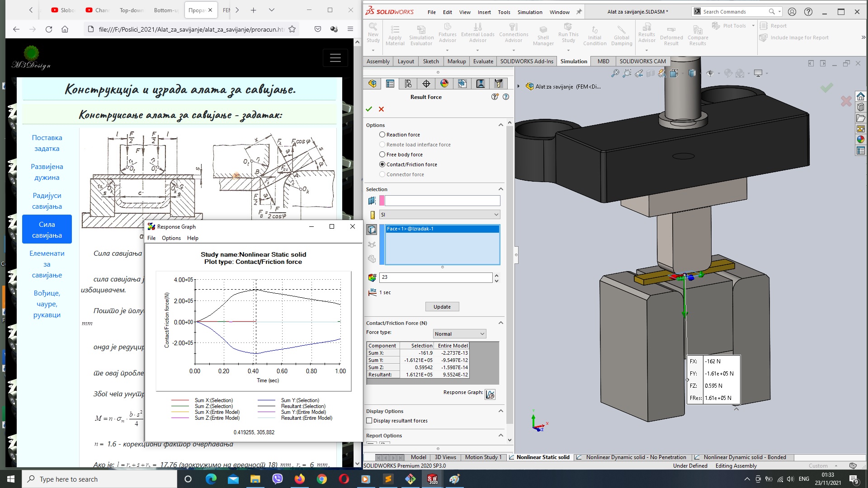Click Previous View icon in viewport toolbar

(639, 73)
